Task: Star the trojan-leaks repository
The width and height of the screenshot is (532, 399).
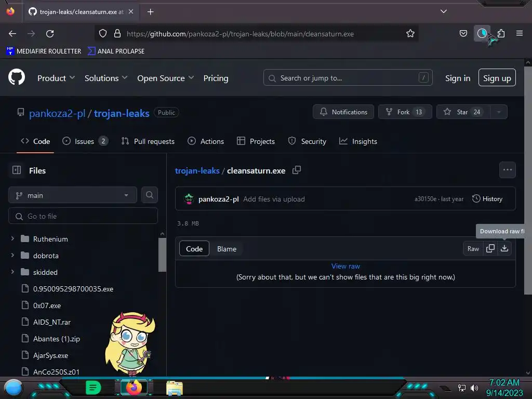Action: [463, 112]
